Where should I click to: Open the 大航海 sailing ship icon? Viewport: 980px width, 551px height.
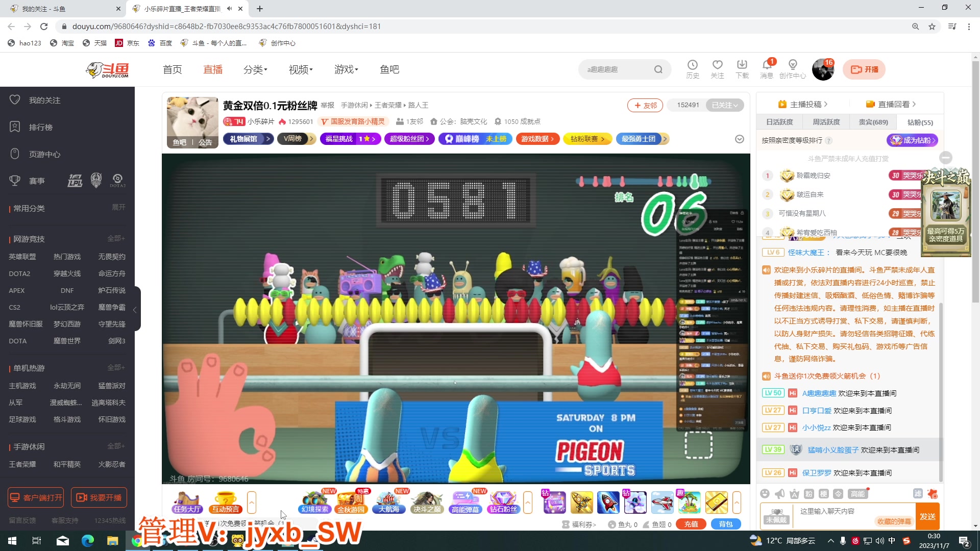coord(389,502)
